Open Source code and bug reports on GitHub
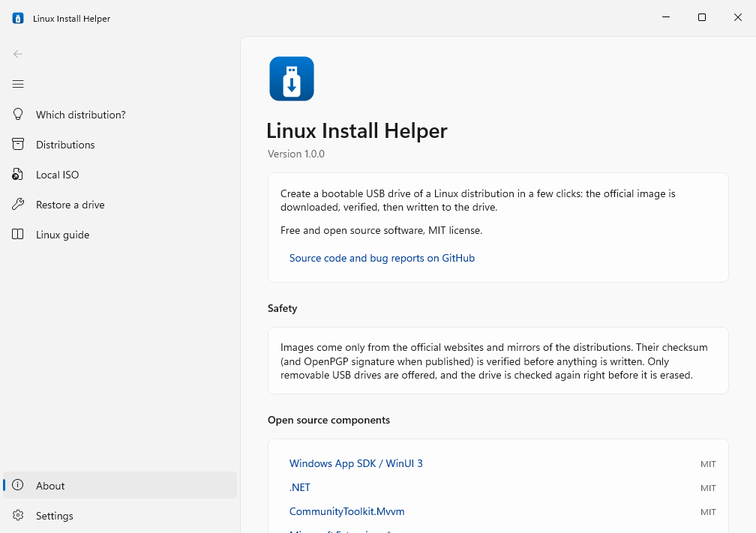The image size is (756, 533). point(382,259)
